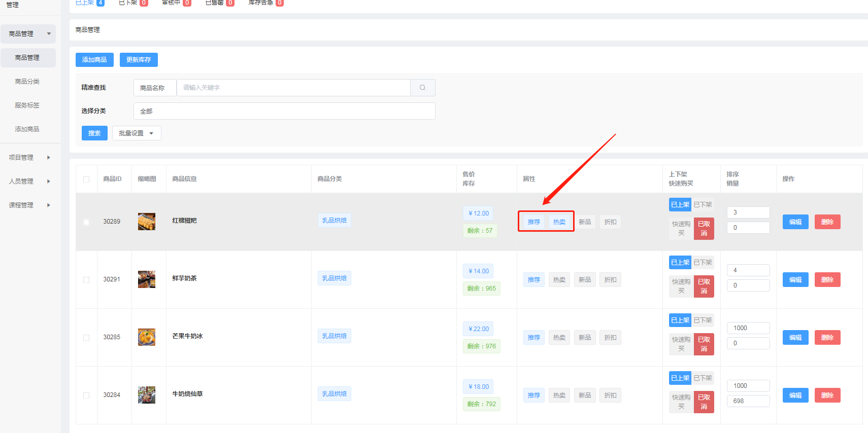Select 商品管理 submenu item in sidebar

[x=28, y=58]
